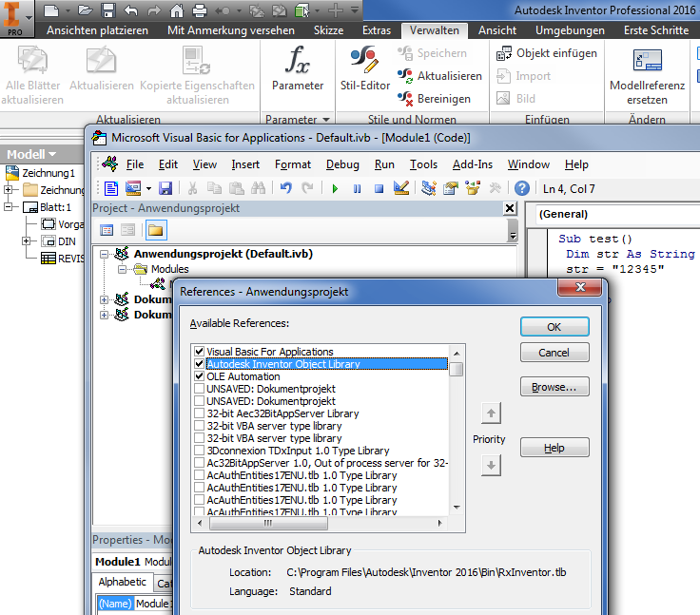This screenshot has width=700, height=615.
Task: Close the Project - Anwendungsprojekt pane
Action: pyautogui.click(x=510, y=208)
